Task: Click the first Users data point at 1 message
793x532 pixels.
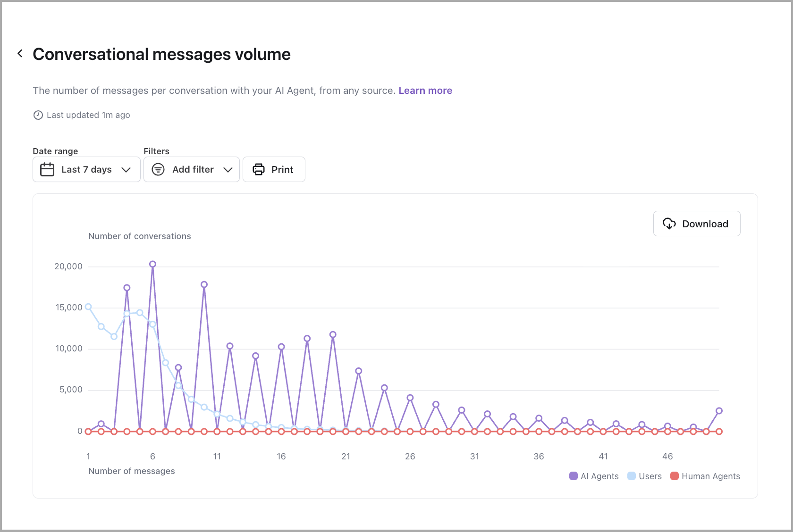Action: (88, 307)
